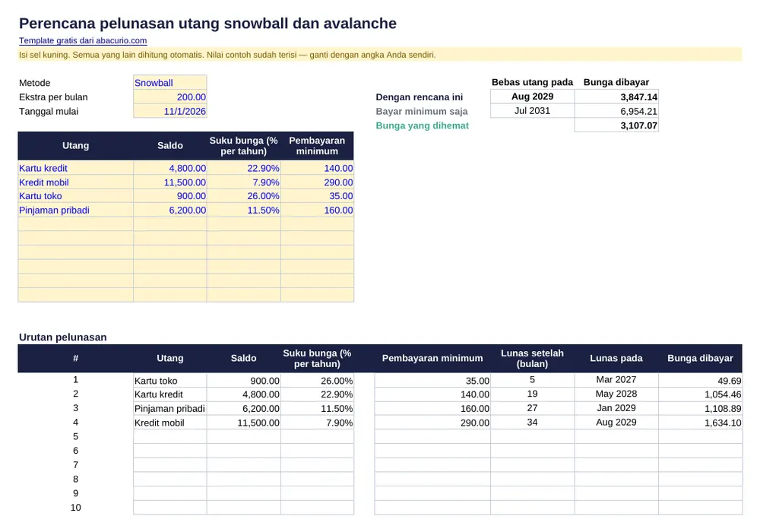The height and width of the screenshot is (532, 760).
Task: Select Kartu toko's blue suku bunga 26.00% in the Utang table
Action: pos(244,196)
